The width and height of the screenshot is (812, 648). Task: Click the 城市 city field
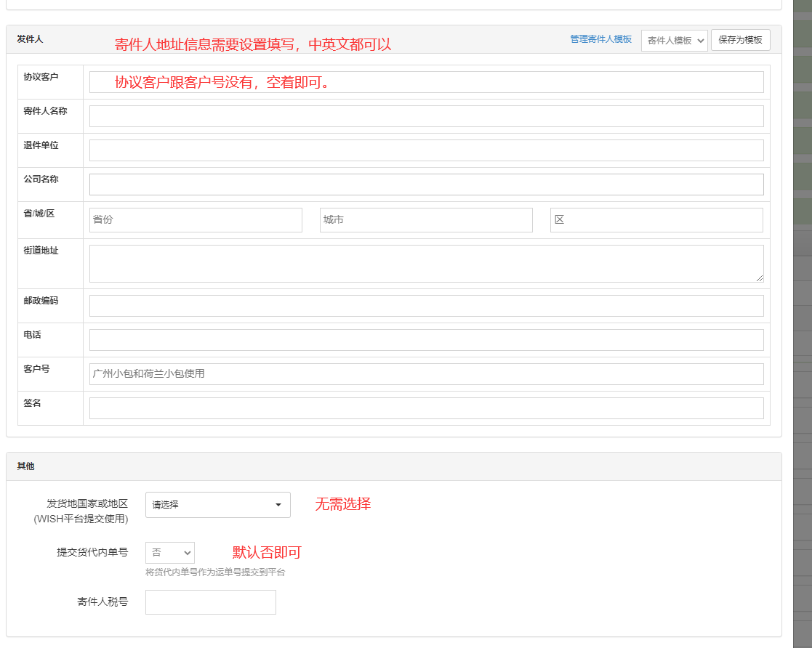[426, 220]
